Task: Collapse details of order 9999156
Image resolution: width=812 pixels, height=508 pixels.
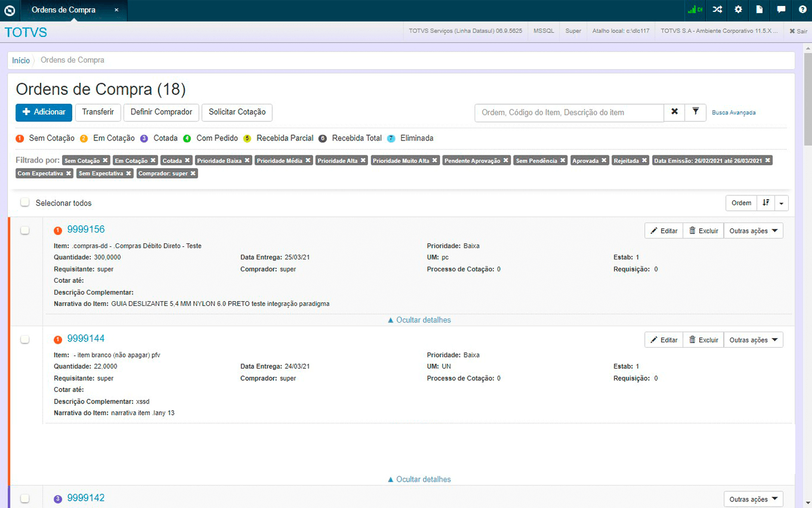Action: (x=419, y=320)
